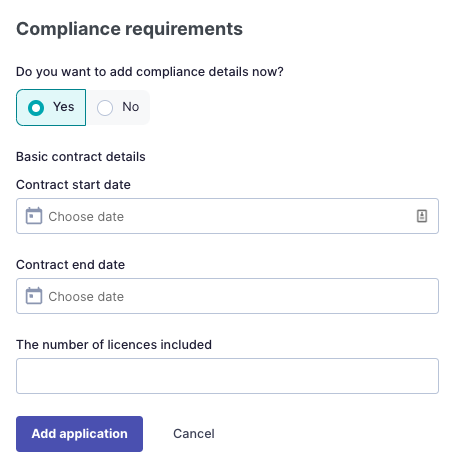Click the 'Basic contract details' subheading

coord(81,157)
